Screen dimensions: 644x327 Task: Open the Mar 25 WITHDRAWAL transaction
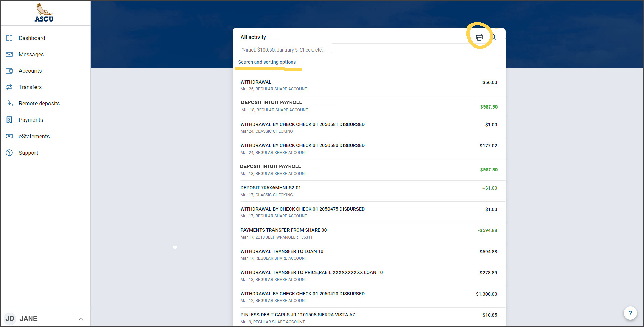point(369,85)
